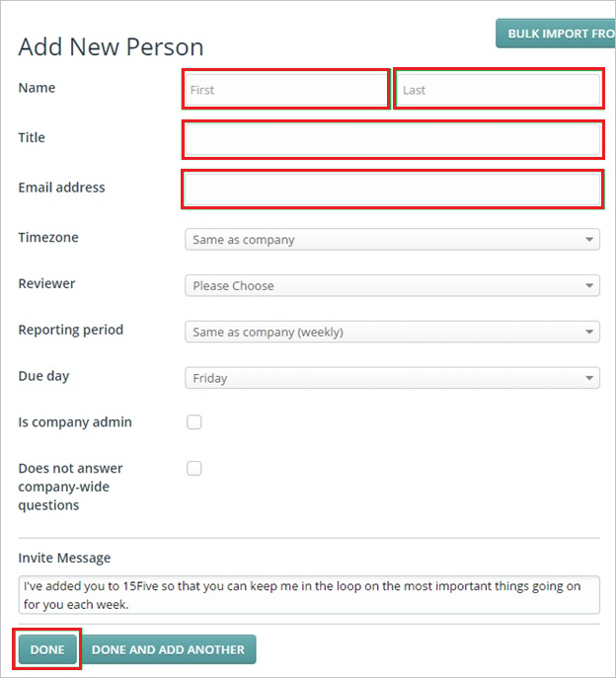This screenshot has height=678, width=616.
Task: Check Does not answer company-wide questions
Action: 194,469
